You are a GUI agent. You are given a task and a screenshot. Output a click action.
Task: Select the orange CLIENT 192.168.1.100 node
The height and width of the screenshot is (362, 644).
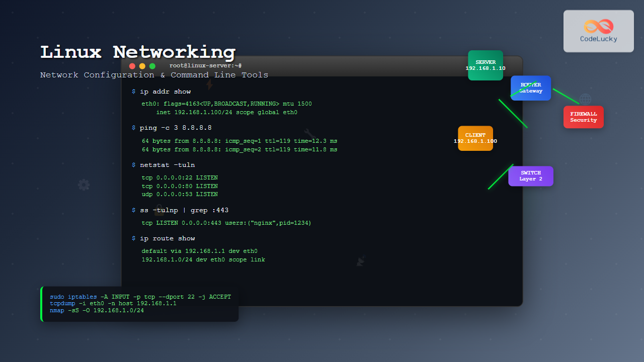click(x=475, y=138)
